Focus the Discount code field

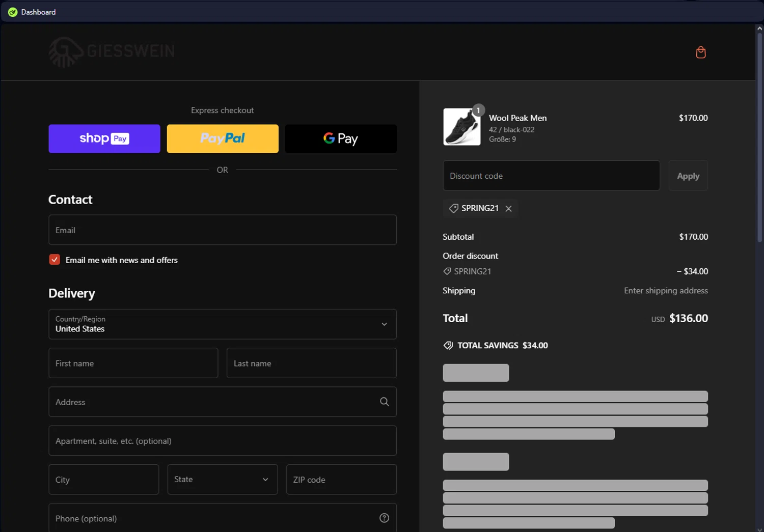(552, 176)
